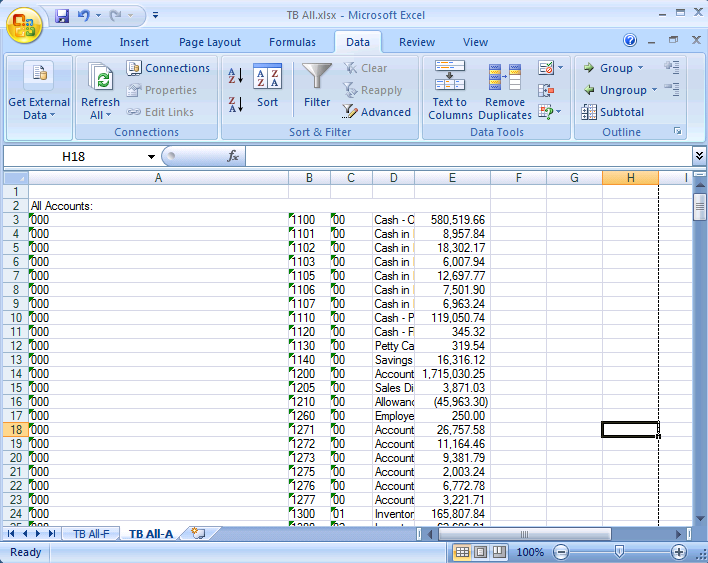The height and width of the screenshot is (563, 708).
Task: Switch to Normal view
Action: click(462, 552)
